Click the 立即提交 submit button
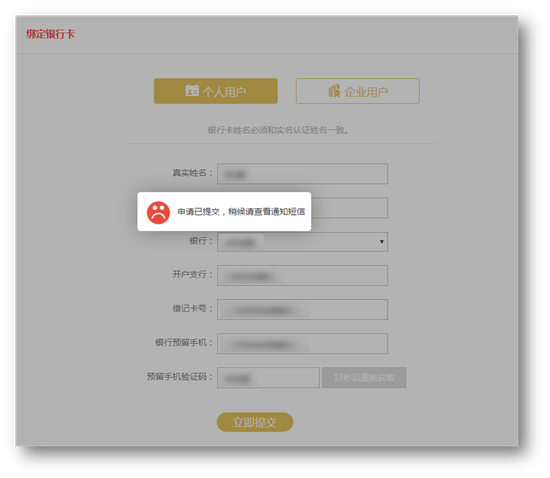550x478 pixels. (255, 422)
